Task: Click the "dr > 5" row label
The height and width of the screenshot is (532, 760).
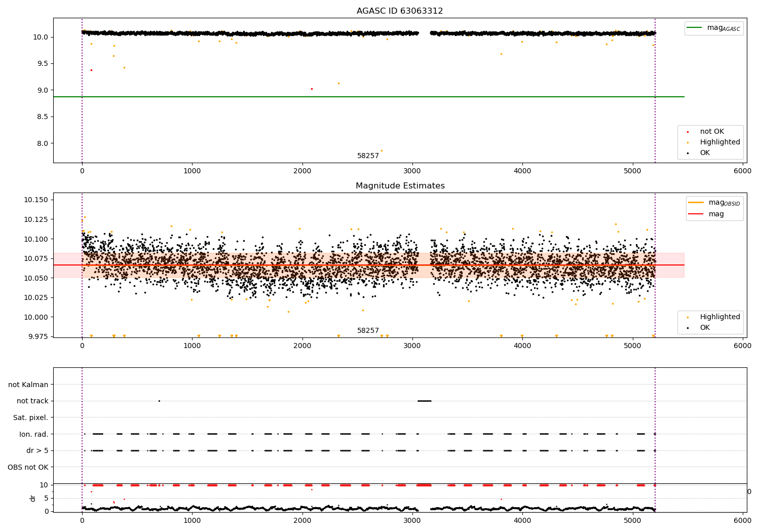Action: [37, 451]
